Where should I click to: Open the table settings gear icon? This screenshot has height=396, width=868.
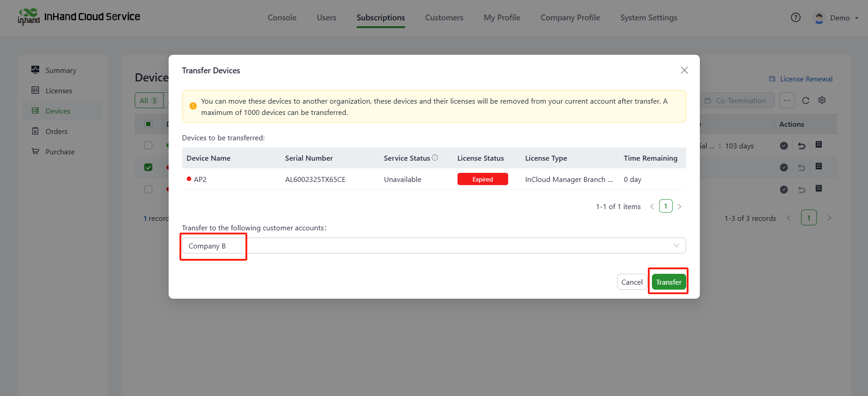pyautogui.click(x=822, y=100)
